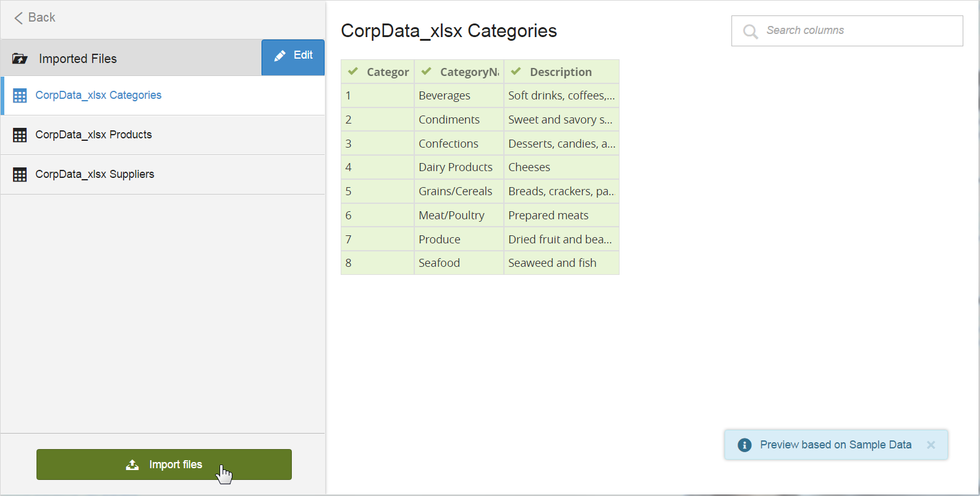
Task: Open the CorpData_xlsx Products file
Action: pos(93,135)
